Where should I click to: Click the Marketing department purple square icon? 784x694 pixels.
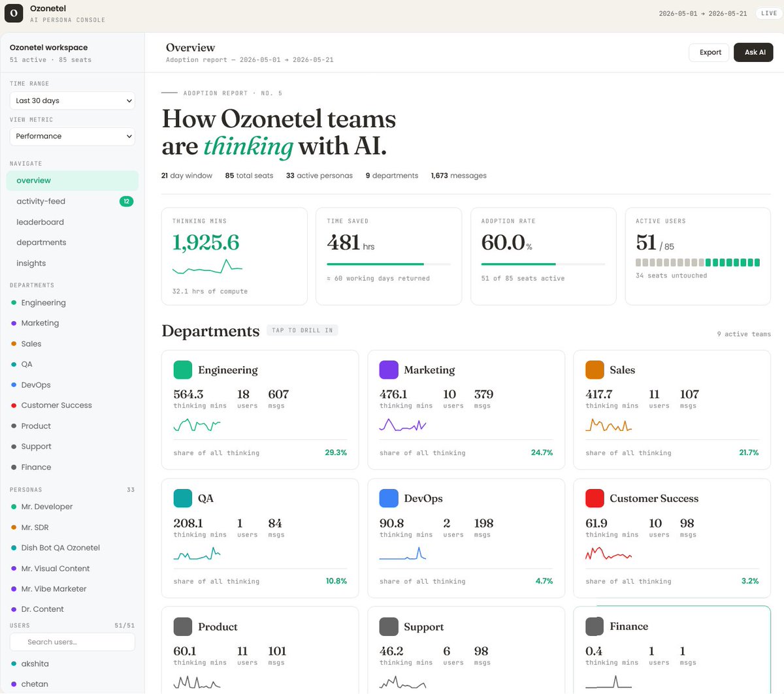[389, 370]
